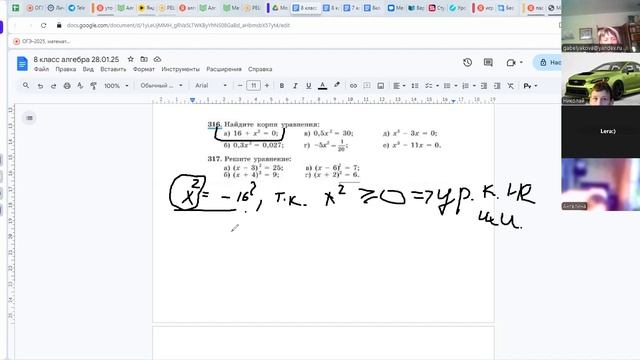Show the document outline
Screen dimensions: 640x360
pyautogui.click(x=29, y=118)
